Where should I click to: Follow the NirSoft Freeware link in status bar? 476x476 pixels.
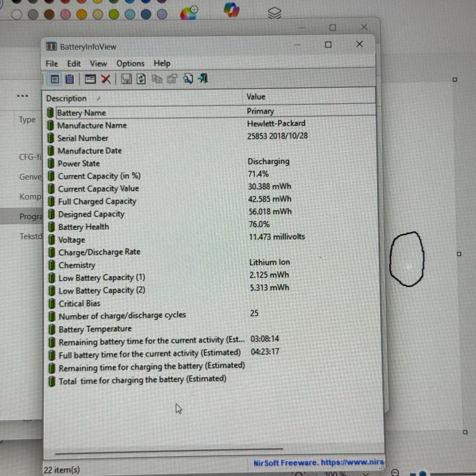(x=319, y=463)
